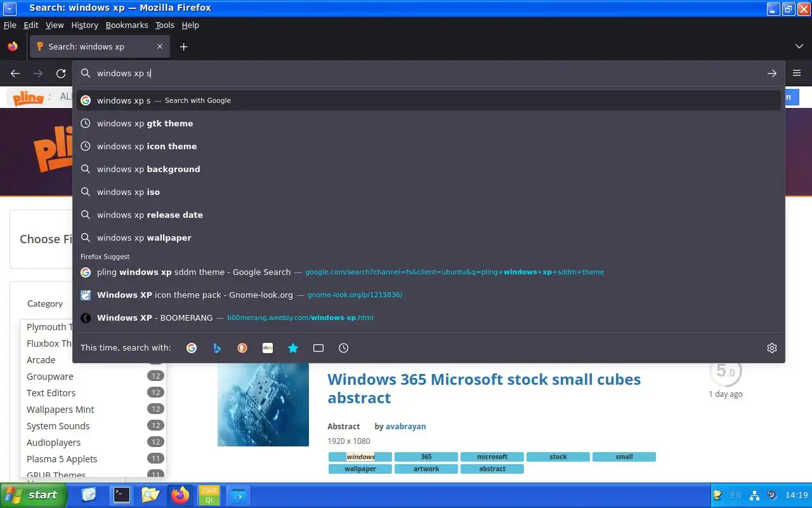This screenshot has width=812, height=508.
Task: Click the EN keyboard layout indicator
Action: pyautogui.click(x=736, y=495)
